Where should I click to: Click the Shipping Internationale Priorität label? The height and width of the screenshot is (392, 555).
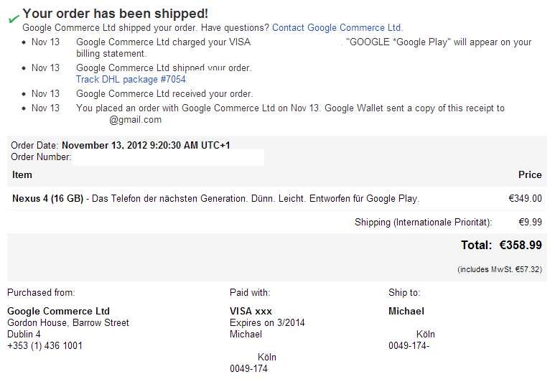pos(424,222)
